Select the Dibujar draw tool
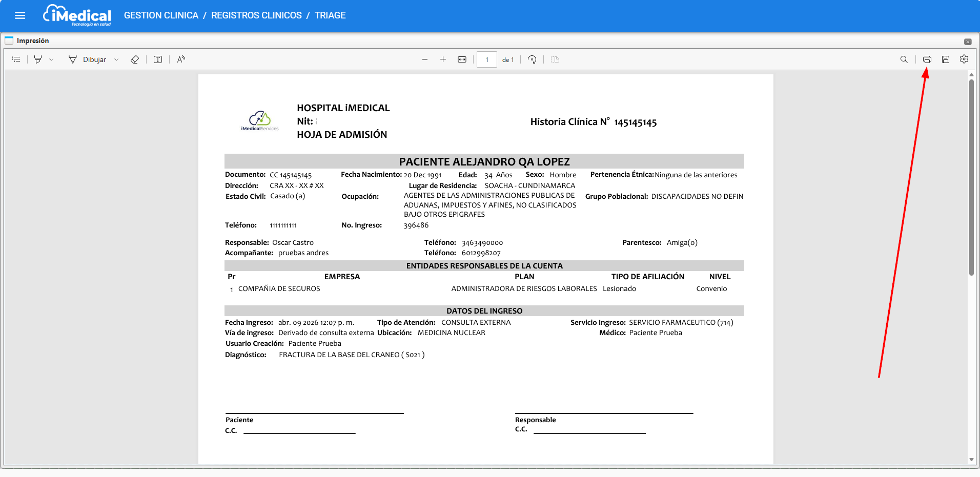Screen dimensions: 980x477 coord(87,59)
